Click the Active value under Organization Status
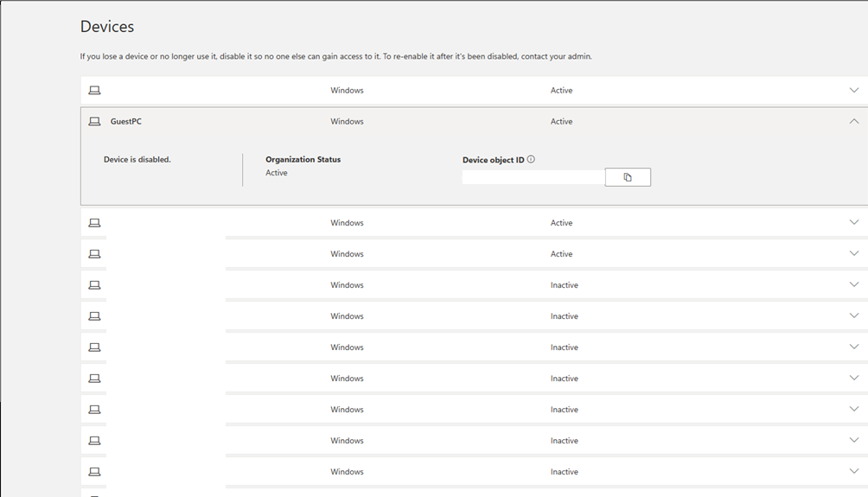 point(277,173)
